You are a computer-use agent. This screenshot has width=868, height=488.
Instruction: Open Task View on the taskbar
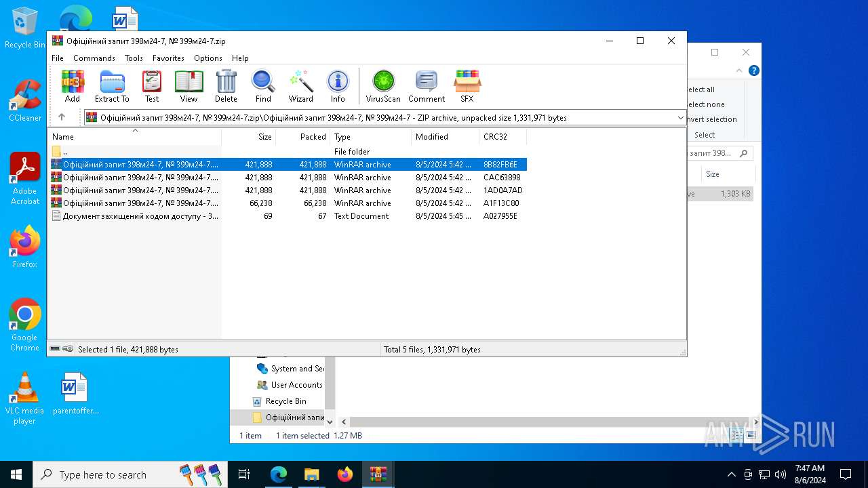point(244,474)
